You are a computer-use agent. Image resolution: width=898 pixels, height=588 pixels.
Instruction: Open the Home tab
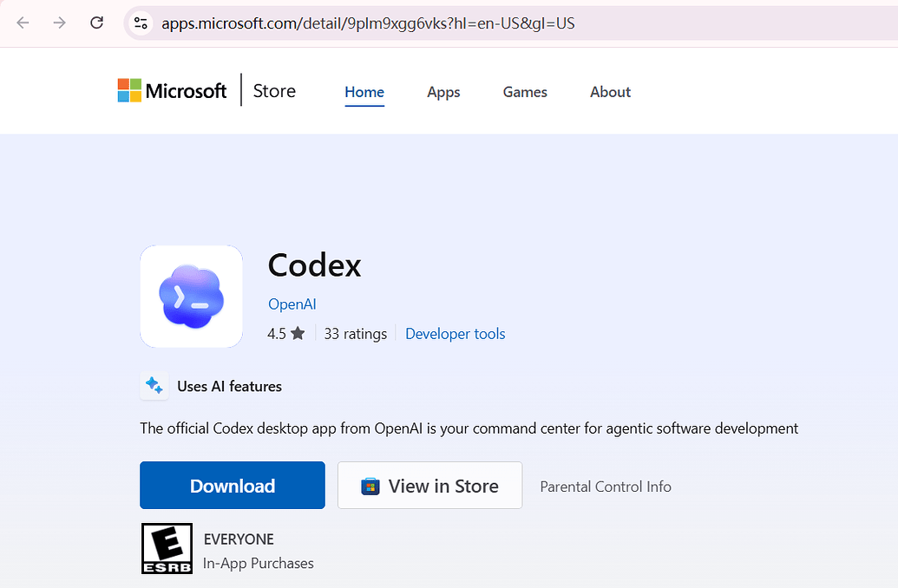(x=364, y=92)
